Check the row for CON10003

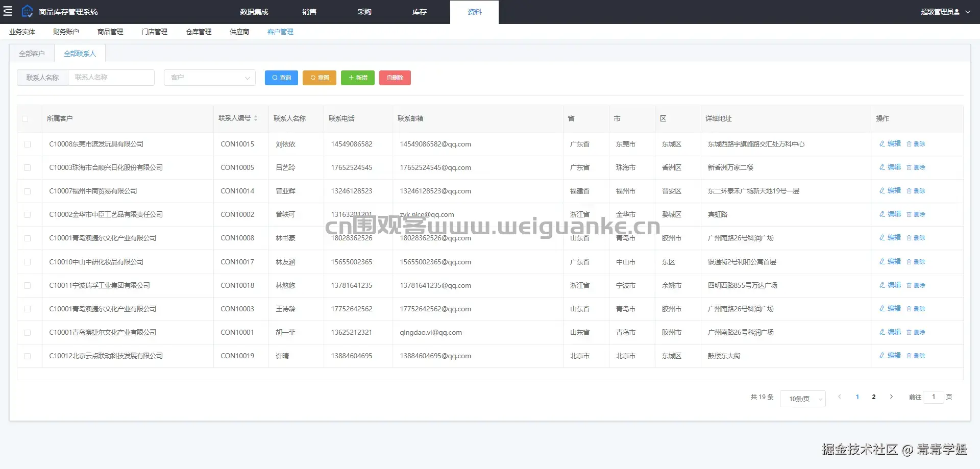click(x=27, y=309)
